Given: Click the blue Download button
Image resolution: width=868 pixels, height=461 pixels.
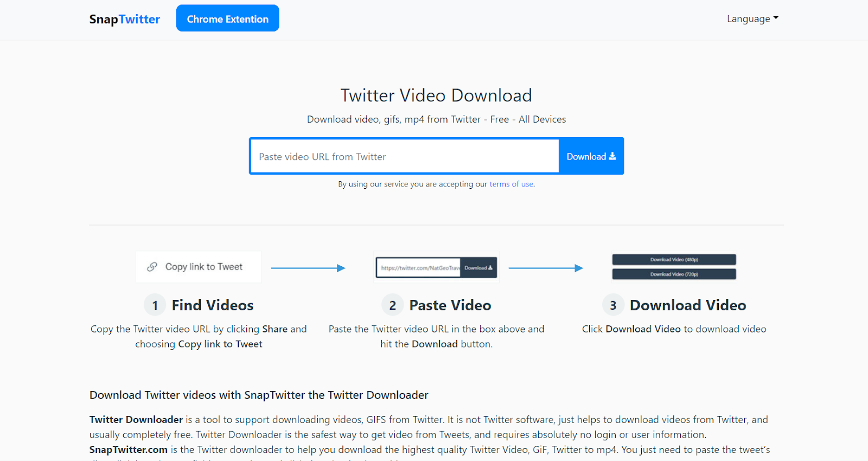Looking at the screenshot, I should pos(591,156).
